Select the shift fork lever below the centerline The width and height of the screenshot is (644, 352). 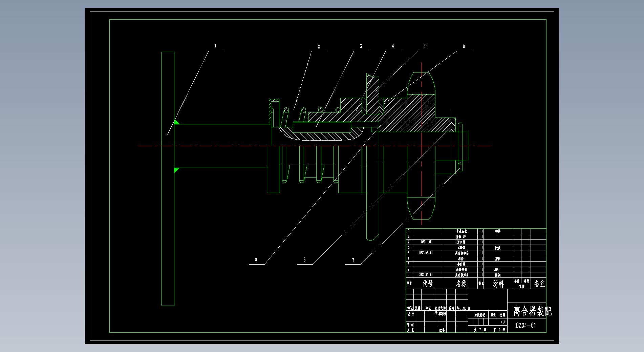tap(373, 217)
